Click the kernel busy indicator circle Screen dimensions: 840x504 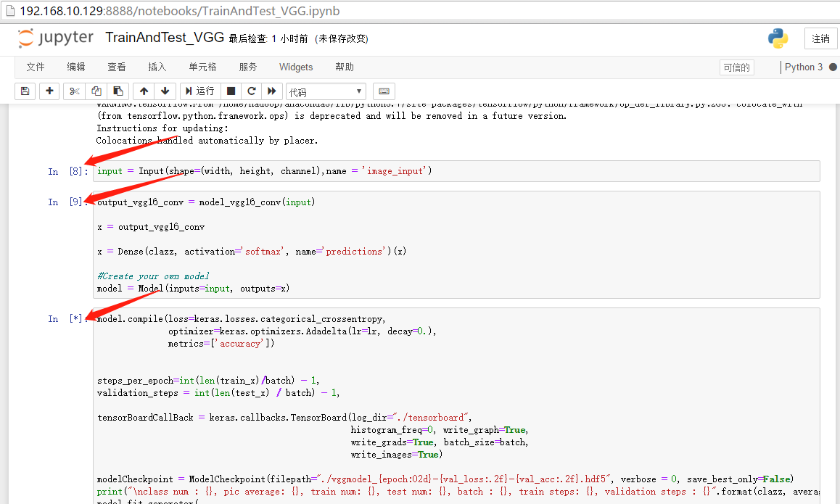click(x=833, y=67)
